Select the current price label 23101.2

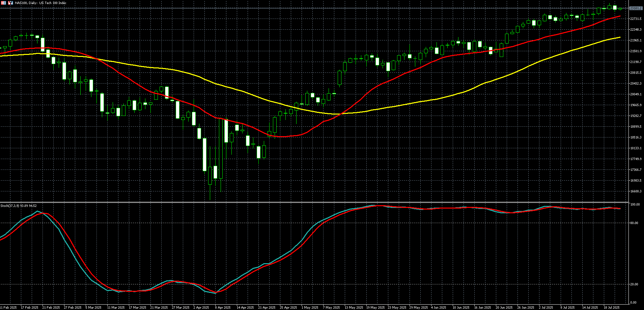click(636, 8)
